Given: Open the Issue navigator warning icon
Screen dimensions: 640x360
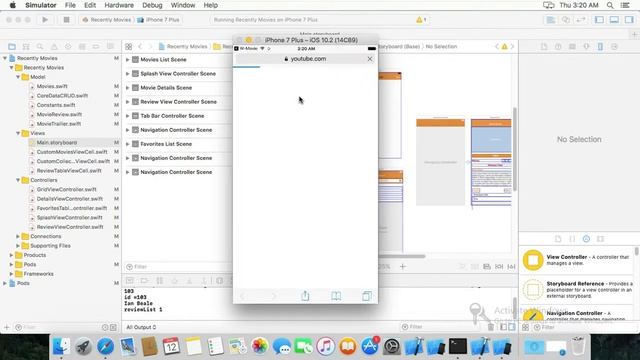Looking at the screenshot, I should [x=54, y=47].
